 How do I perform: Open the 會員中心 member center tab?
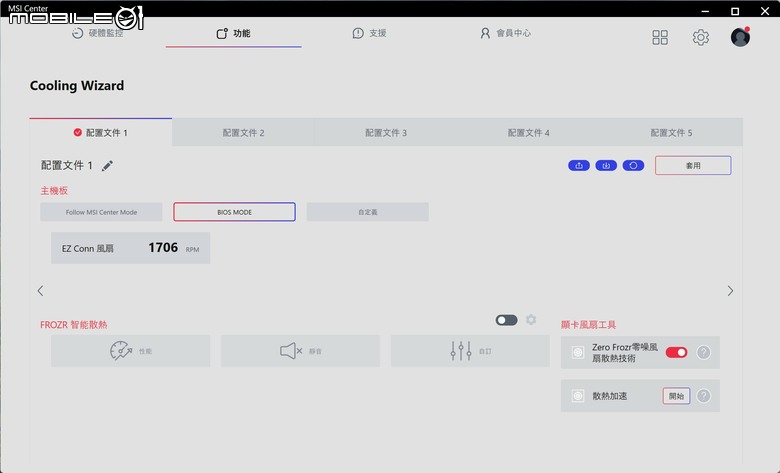[505, 33]
